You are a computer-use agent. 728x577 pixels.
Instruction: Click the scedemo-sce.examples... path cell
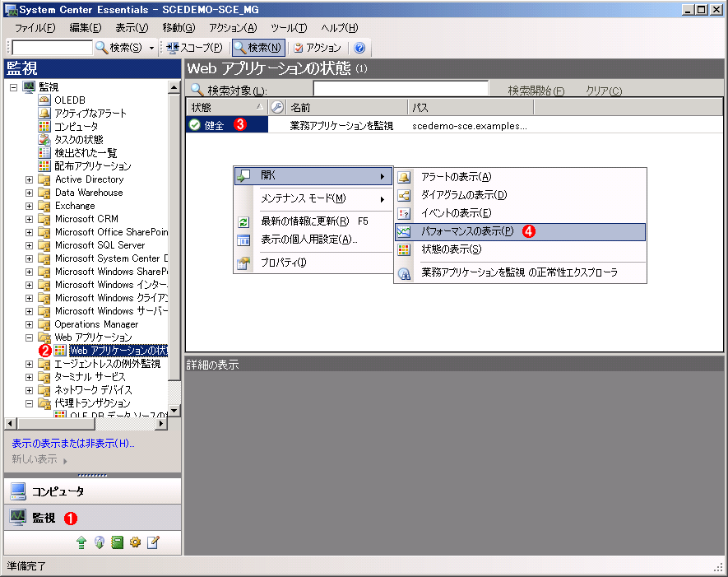pyautogui.click(x=470, y=126)
